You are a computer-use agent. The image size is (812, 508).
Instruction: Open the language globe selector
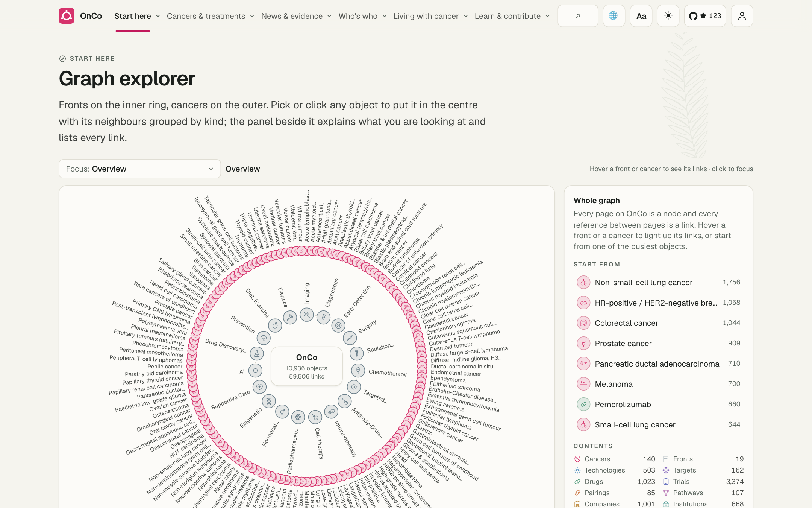[x=614, y=16]
